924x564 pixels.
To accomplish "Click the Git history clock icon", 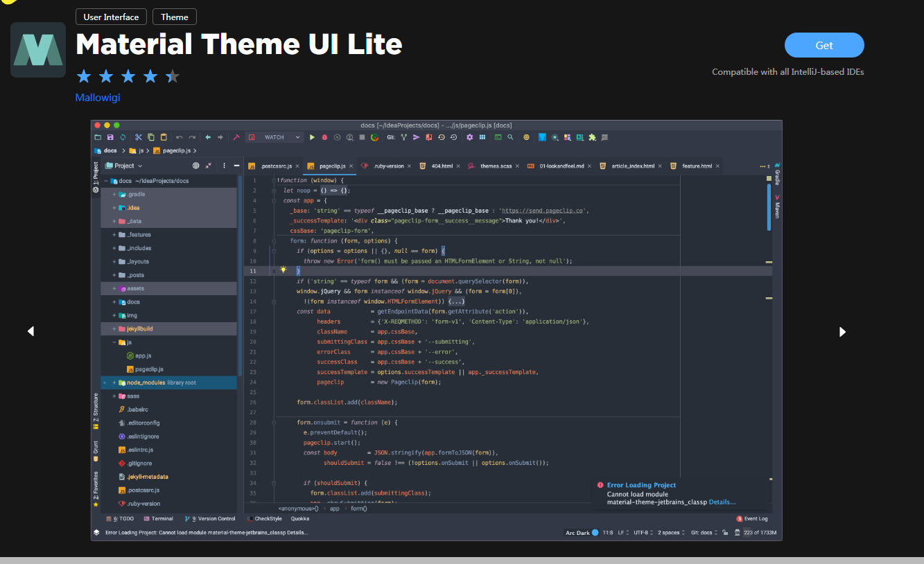I will coord(441,137).
